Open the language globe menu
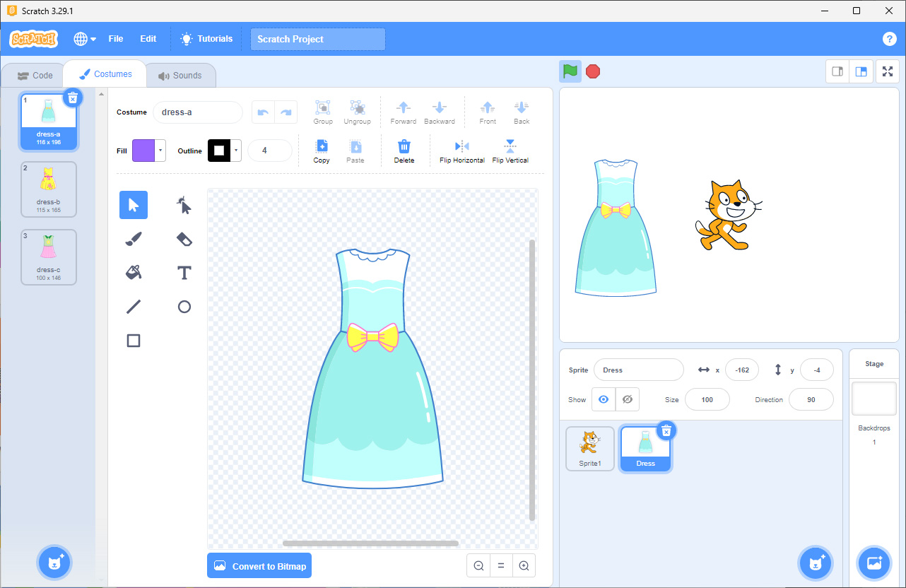The image size is (906, 588). point(85,39)
